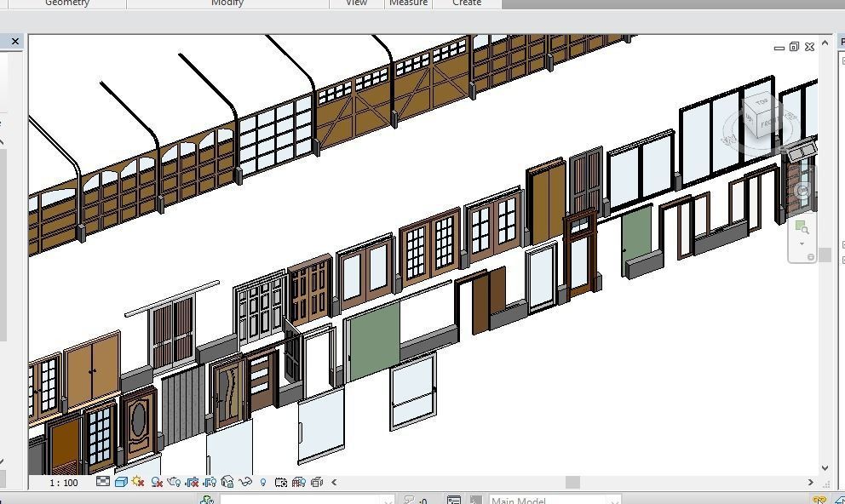The height and width of the screenshot is (504, 845).
Task: Click the properties panel close button
Action: tap(15, 41)
